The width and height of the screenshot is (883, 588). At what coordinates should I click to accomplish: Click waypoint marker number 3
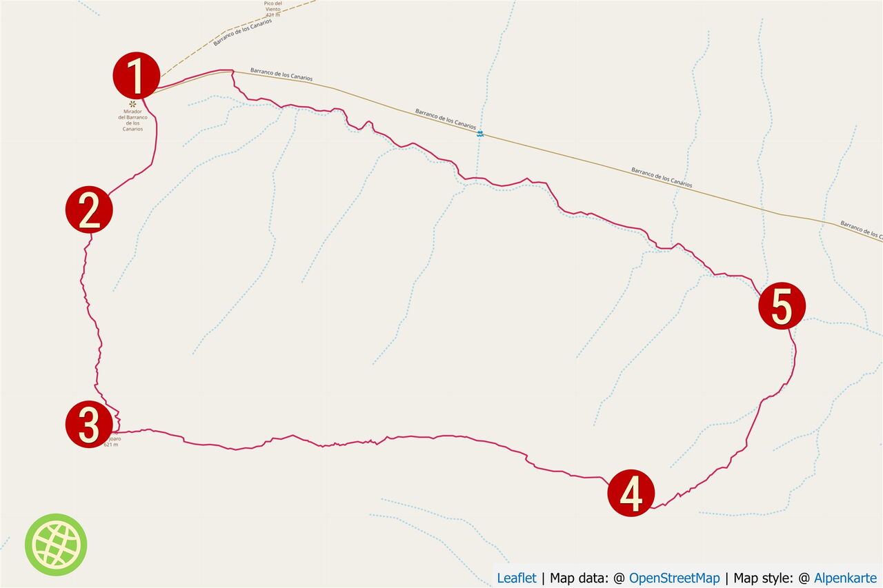click(x=89, y=425)
